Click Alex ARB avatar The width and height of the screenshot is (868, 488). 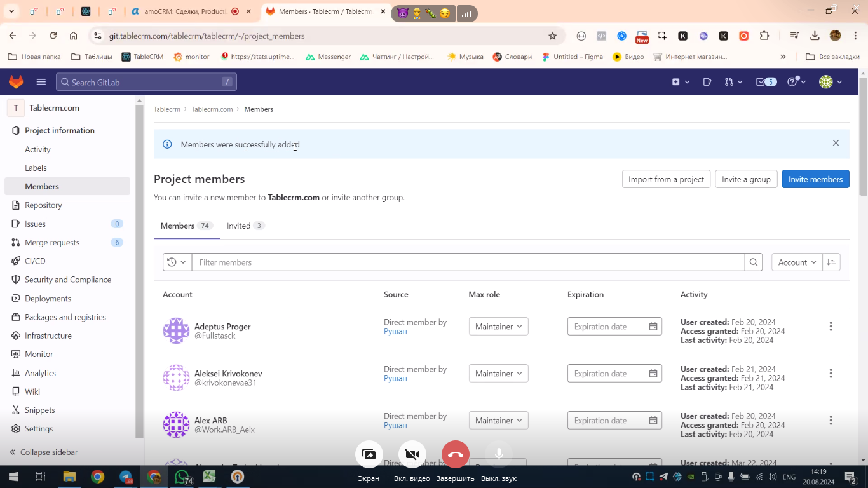(176, 424)
